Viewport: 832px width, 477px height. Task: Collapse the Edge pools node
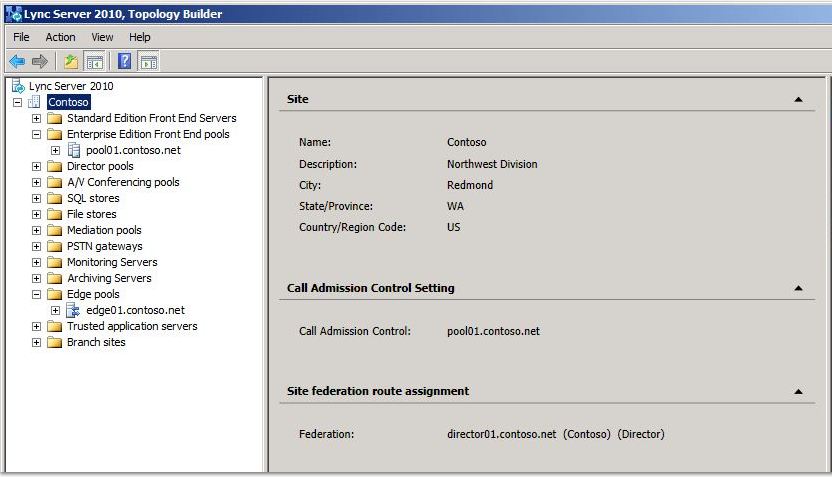36,294
